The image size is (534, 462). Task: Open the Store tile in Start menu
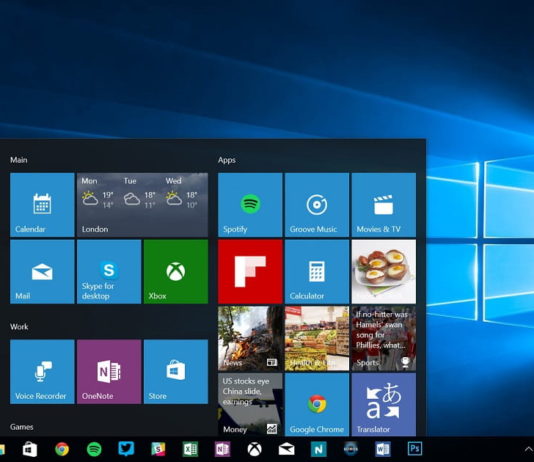[x=176, y=371]
